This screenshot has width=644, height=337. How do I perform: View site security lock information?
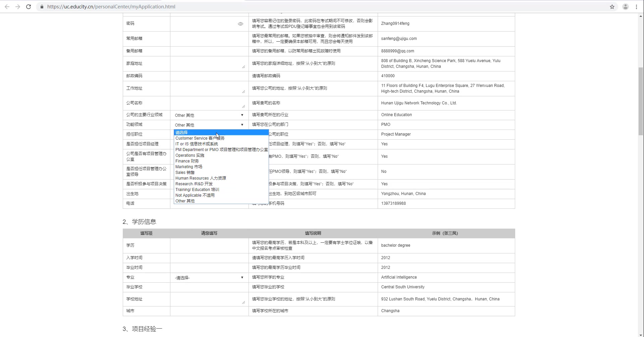[x=42, y=7]
